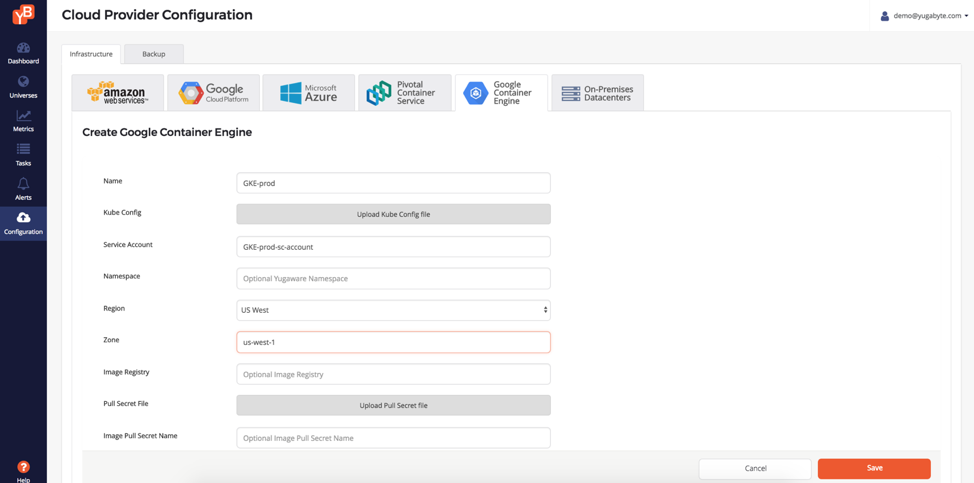Open the Tasks list icon
The width and height of the screenshot is (974, 483).
pos(23,150)
